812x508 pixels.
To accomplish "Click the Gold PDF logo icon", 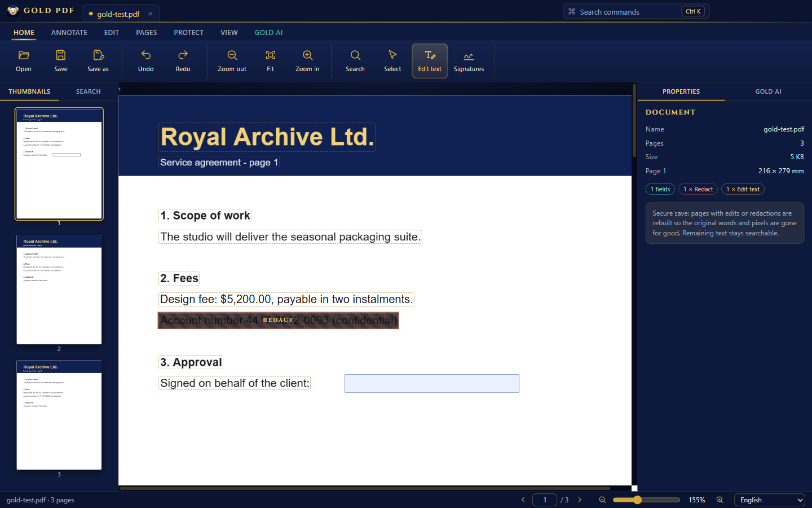I will point(13,11).
